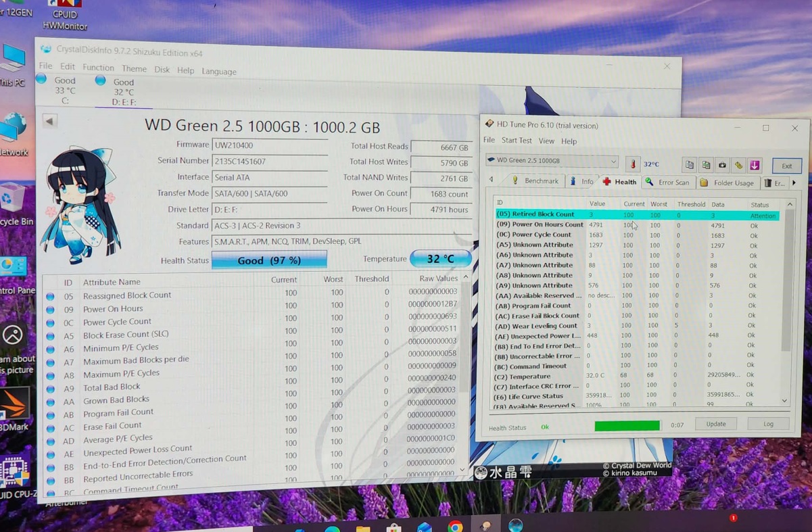The width and height of the screenshot is (812, 532).
Task: Open the Function menu in CrystalDiskInfo
Action: 98,68
